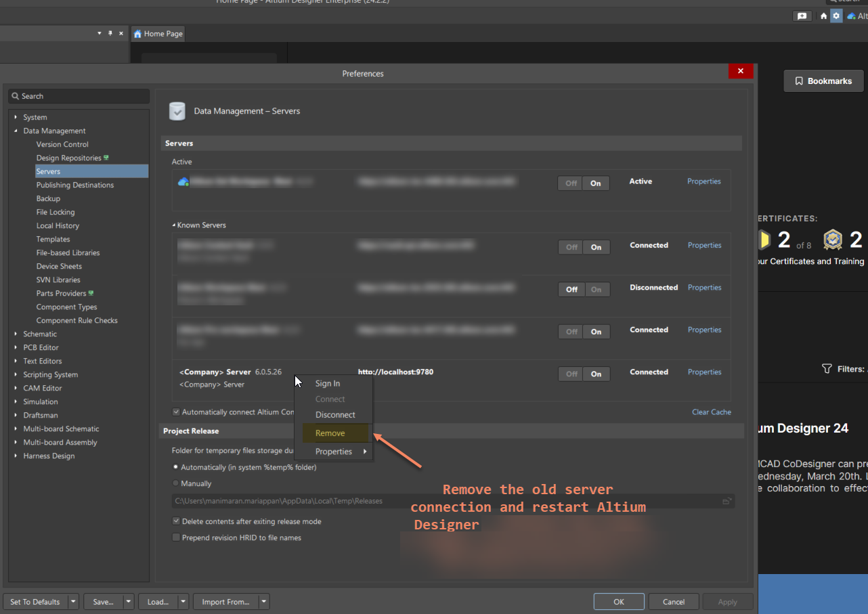The height and width of the screenshot is (614, 868).
Task: Choose Remove from the context menu
Action: (337, 433)
